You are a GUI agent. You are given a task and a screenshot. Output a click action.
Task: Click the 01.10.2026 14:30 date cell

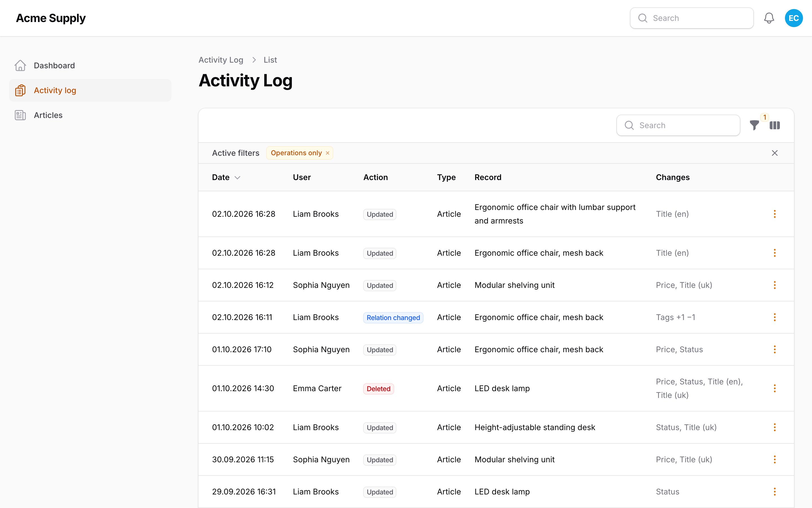(243, 389)
